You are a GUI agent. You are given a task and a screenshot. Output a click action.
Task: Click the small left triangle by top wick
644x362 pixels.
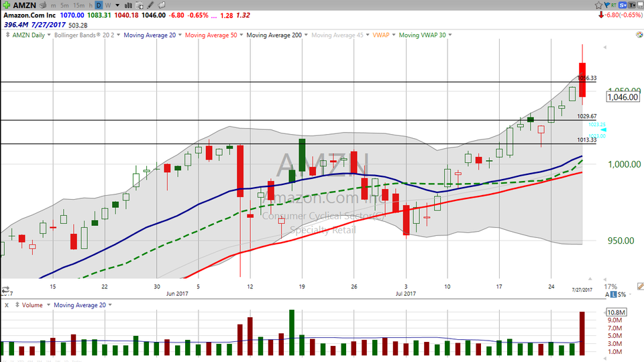coord(604,48)
